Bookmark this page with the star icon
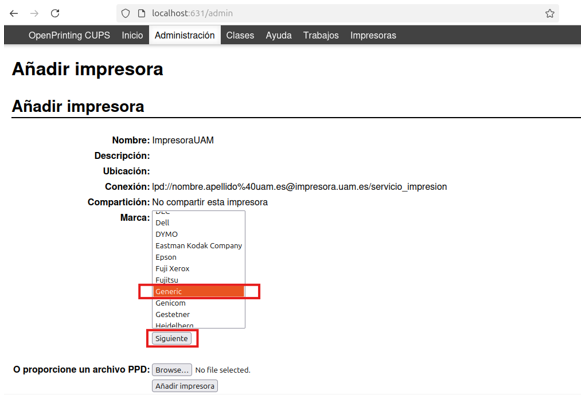Viewport: 581px width, 400px height. coord(550,14)
